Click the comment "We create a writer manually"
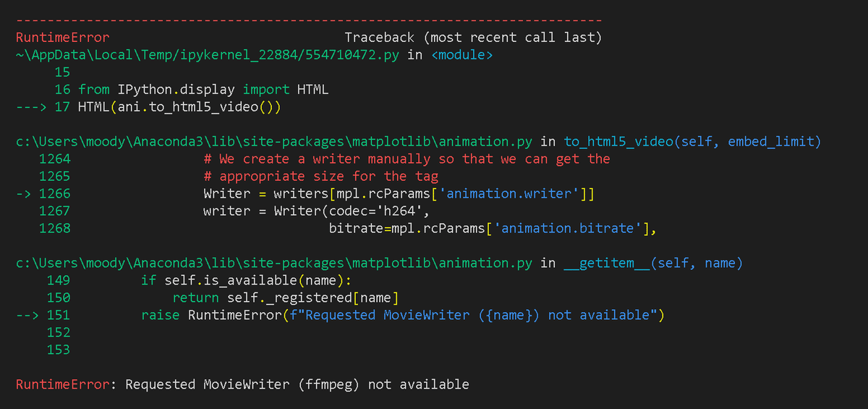The width and height of the screenshot is (868, 409). coord(407,159)
